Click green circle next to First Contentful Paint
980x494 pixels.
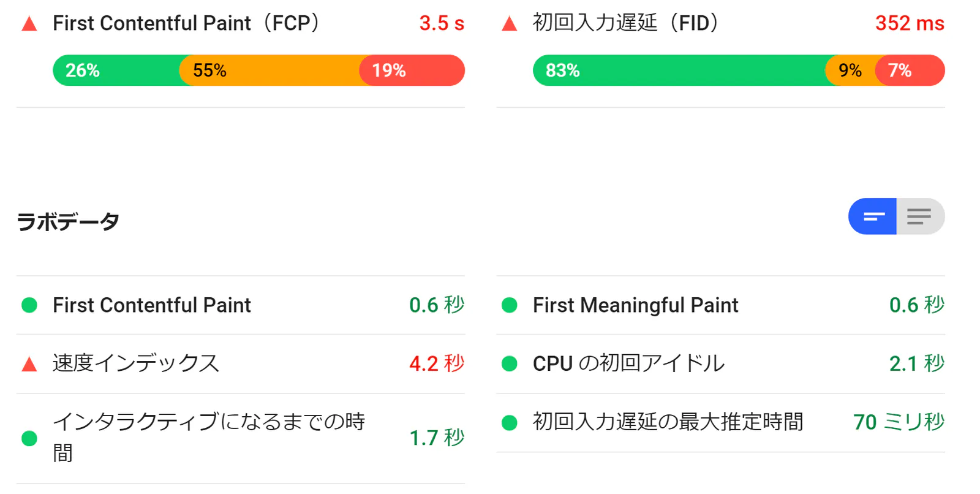(29, 305)
